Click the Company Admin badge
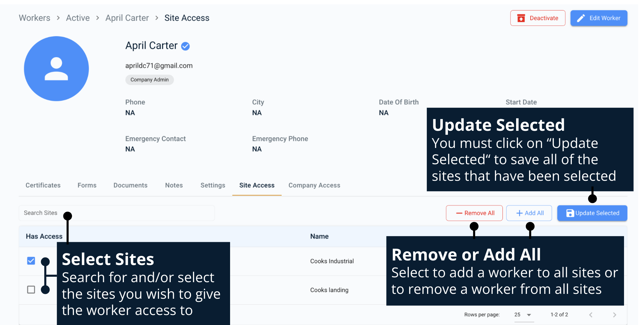The image size is (644, 325). 149,80
